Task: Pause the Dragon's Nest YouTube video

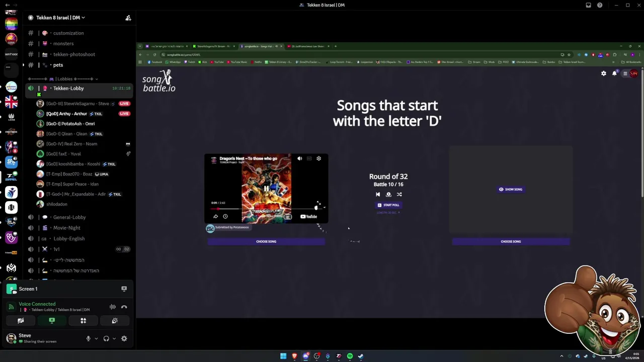Action: click(x=266, y=189)
